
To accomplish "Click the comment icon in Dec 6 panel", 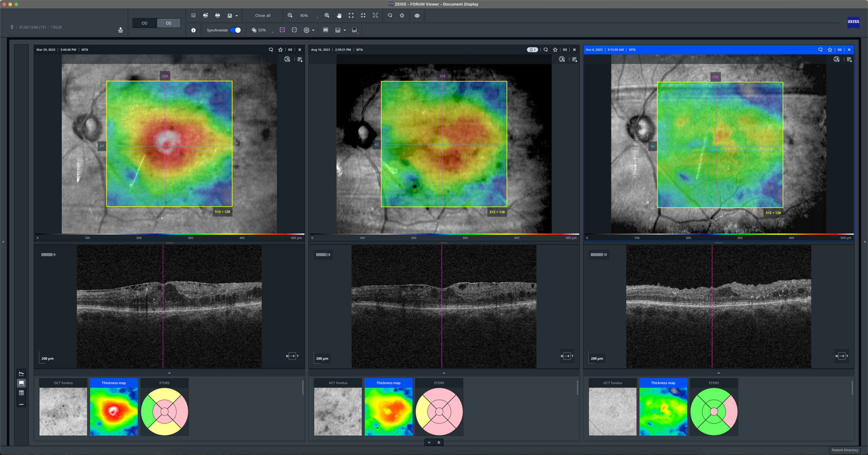I will (x=820, y=49).
